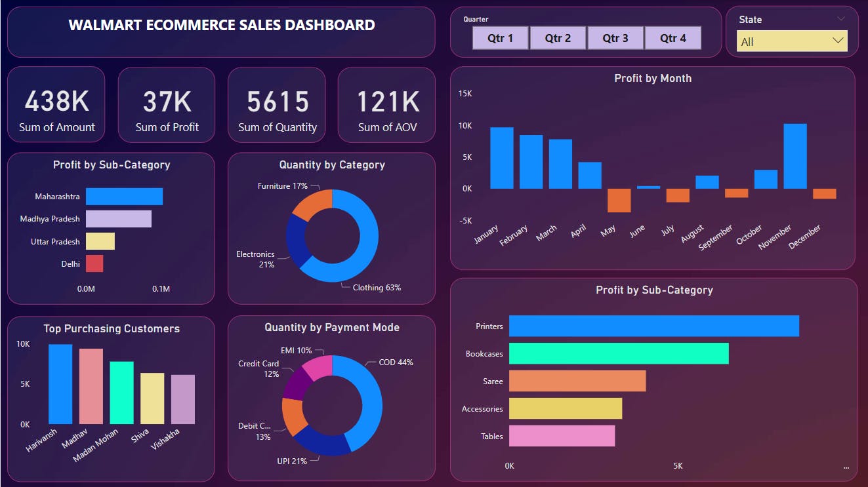
Task: Click the November axis label
Action: [x=775, y=237]
